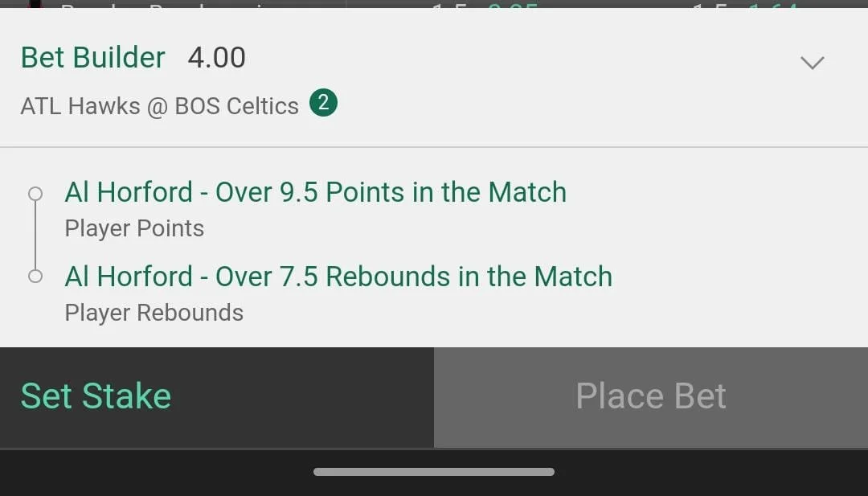Tap ATL Hawks @ BOS Celtics match name
Screen dimensions: 868x496
click(159, 106)
